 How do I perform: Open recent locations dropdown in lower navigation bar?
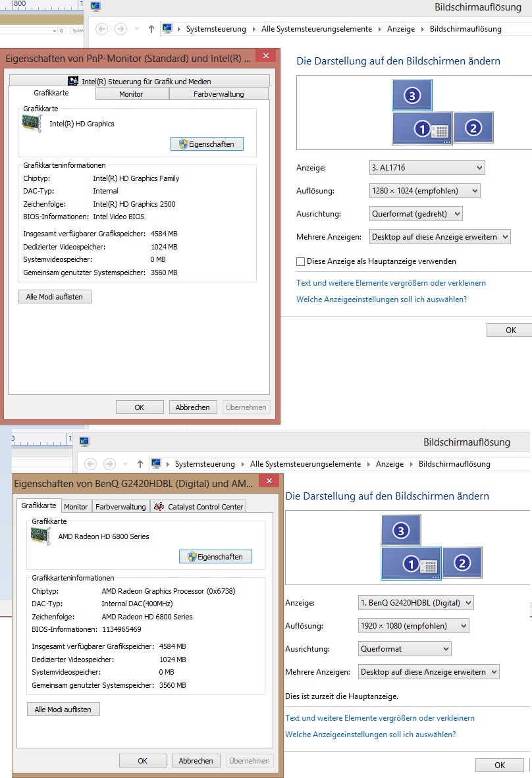point(125,464)
